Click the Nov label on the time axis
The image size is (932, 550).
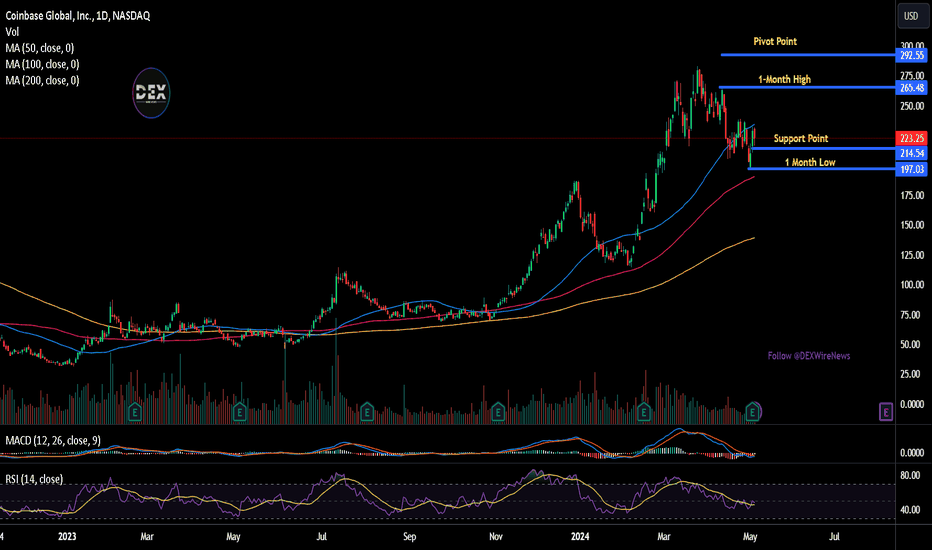[x=496, y=536]
